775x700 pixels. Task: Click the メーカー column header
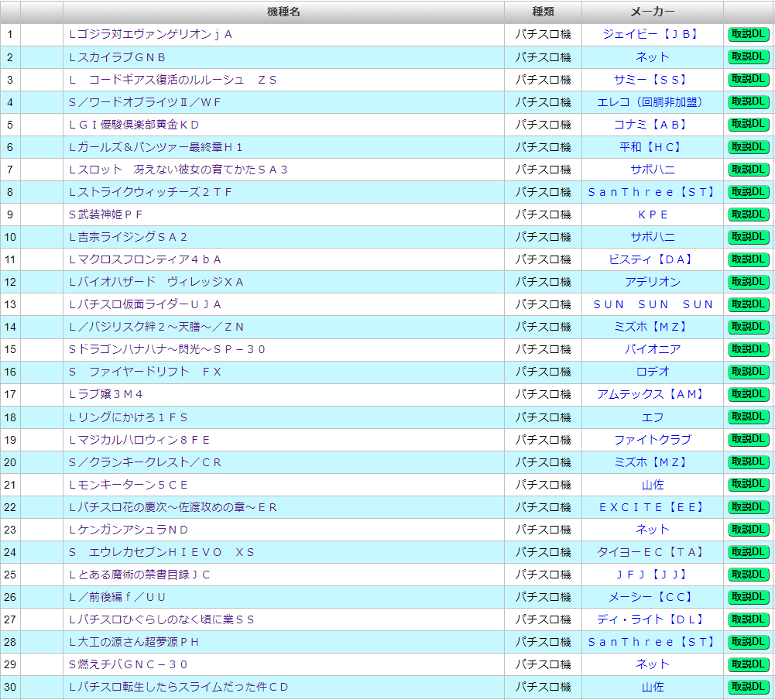pyautogui.click(x=653, y=12)
